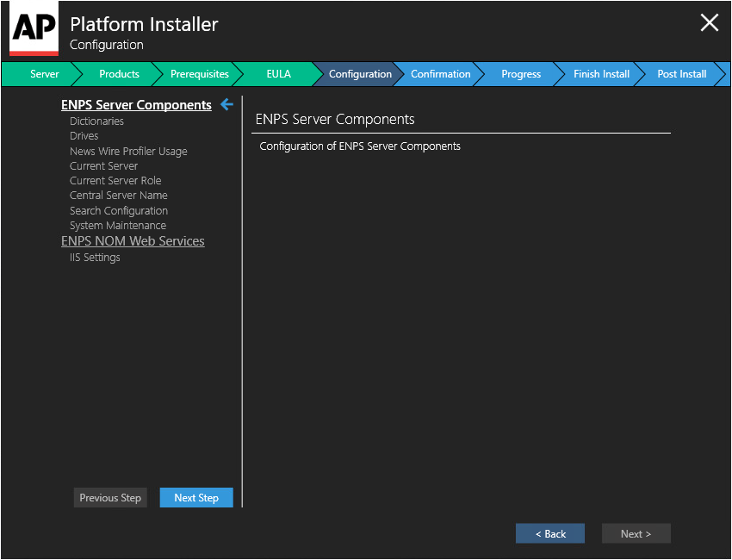
Task: Close the Platform Installer window
Action: click(x=709, y=22)
